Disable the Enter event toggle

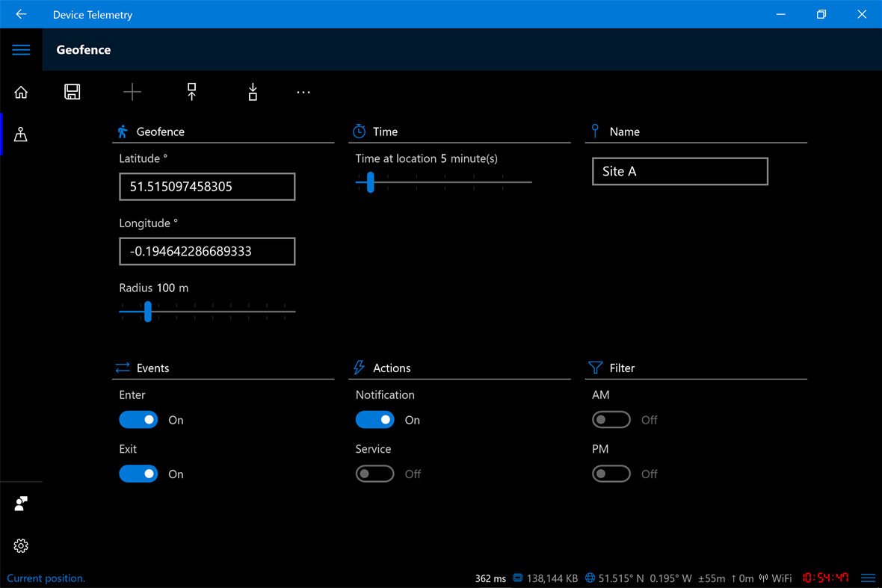[x=138, y=419]
